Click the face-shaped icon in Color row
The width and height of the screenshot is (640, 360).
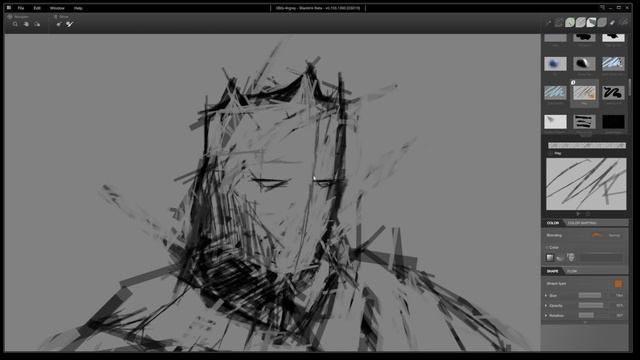[x=571, y=257]
